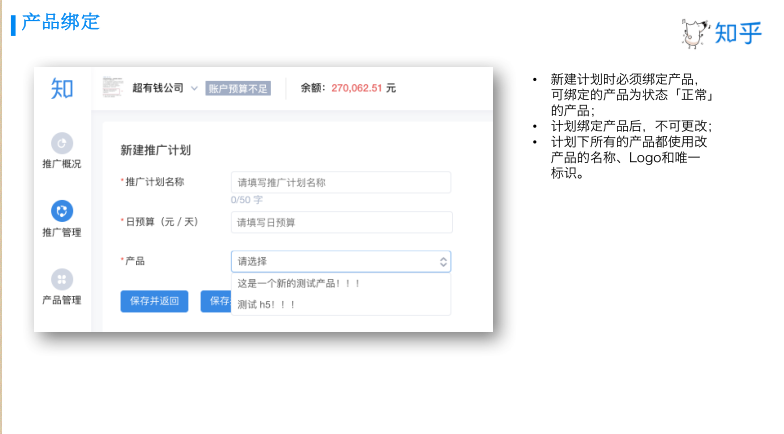This screenshot has width=784, height=434.
Task: Click the 新建推广计划 form heading
Action: coord(155,150)
